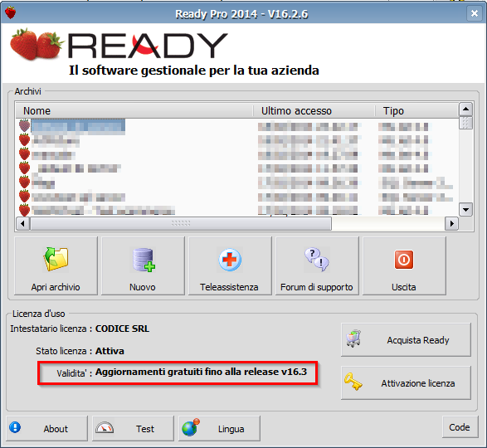Viewport: 487px width, 448px height.
Task: Launch Teleassistenza red cross icon
Action: (x=230, y=260)
